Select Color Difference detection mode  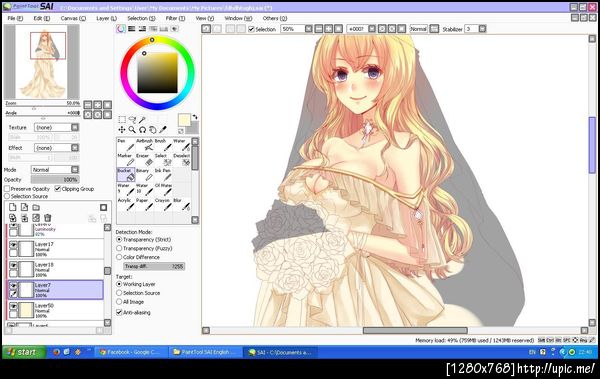point(119,257)
